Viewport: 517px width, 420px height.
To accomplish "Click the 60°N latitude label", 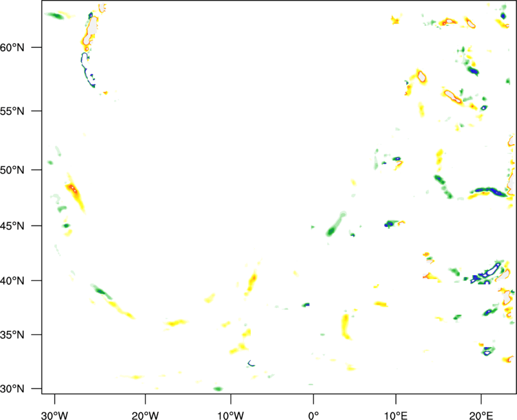I will click(x=21, y=48).
